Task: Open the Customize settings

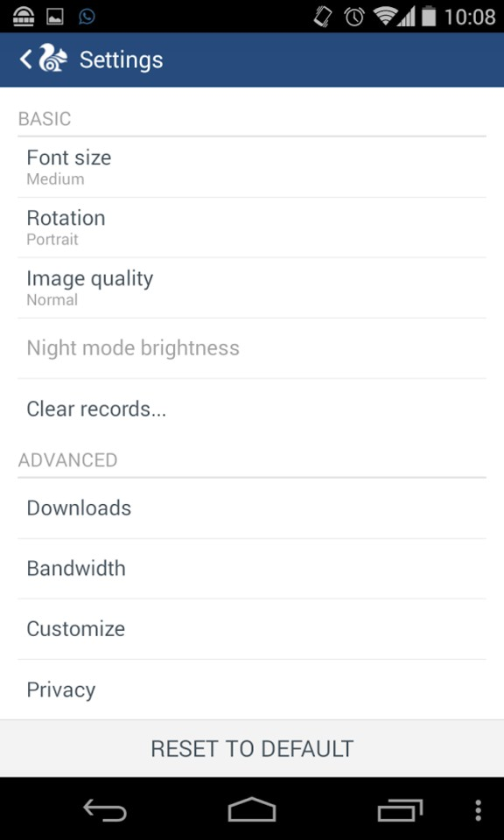Action: tap(252, 629)
